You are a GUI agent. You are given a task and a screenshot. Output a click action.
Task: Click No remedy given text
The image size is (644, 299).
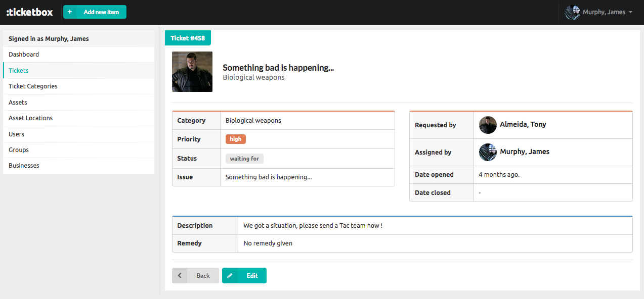pyautogui.click(x=268, y=243)
